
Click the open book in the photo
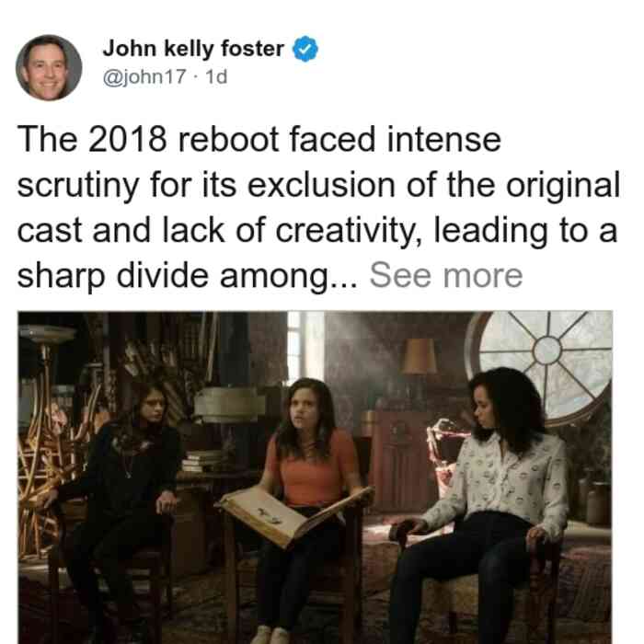point(295,515)
